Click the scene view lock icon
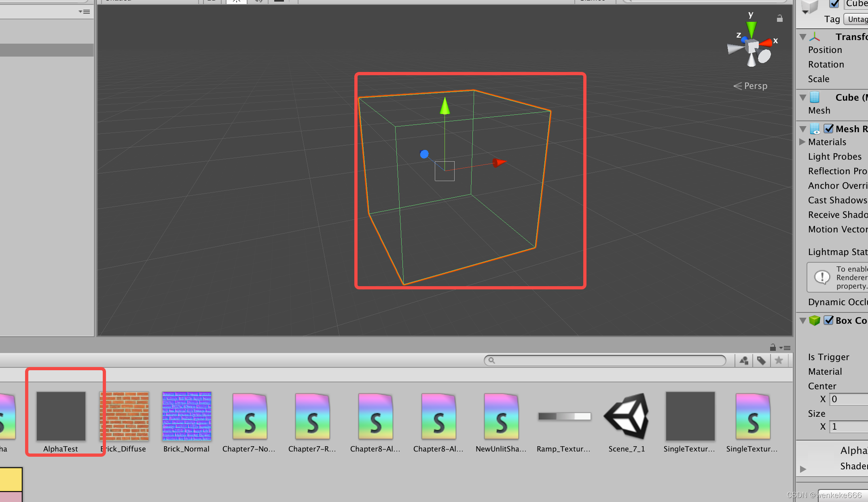Image resolution: width=868 pixels, height=502 pixels. point(779,19)
